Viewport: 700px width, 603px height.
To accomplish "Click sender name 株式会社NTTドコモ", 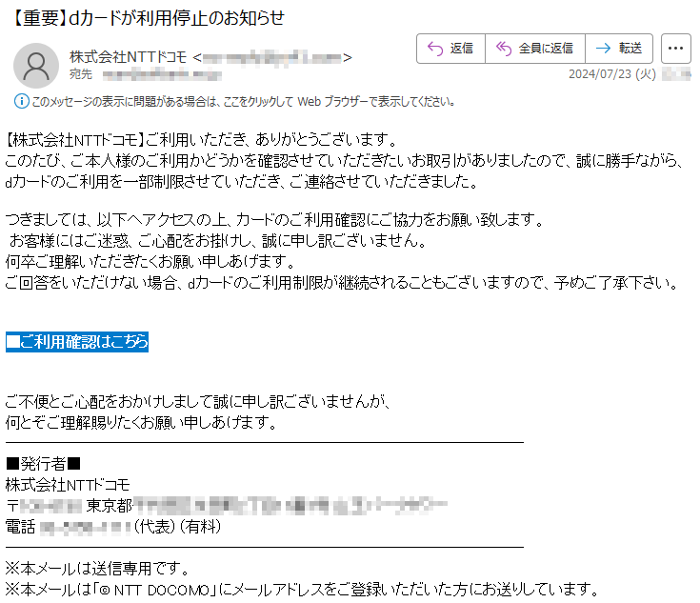I will tap(128, 57).
